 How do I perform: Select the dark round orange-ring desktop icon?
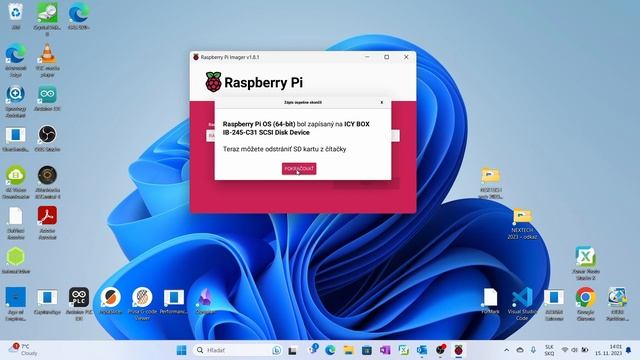tap(47, 182)
